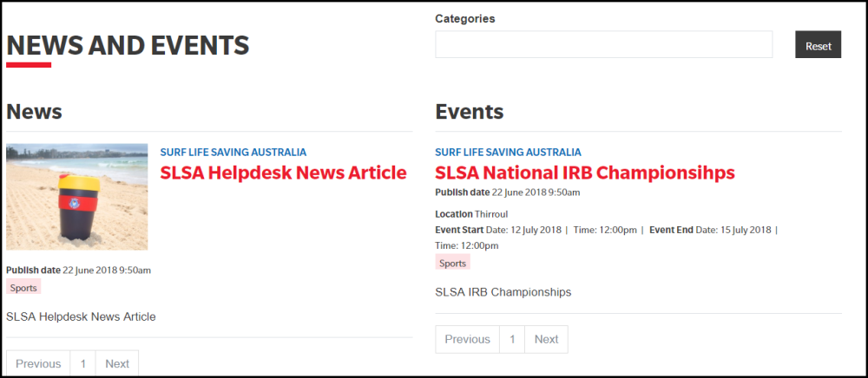Go to Next page in Events pagination

[x=546, y=339]
